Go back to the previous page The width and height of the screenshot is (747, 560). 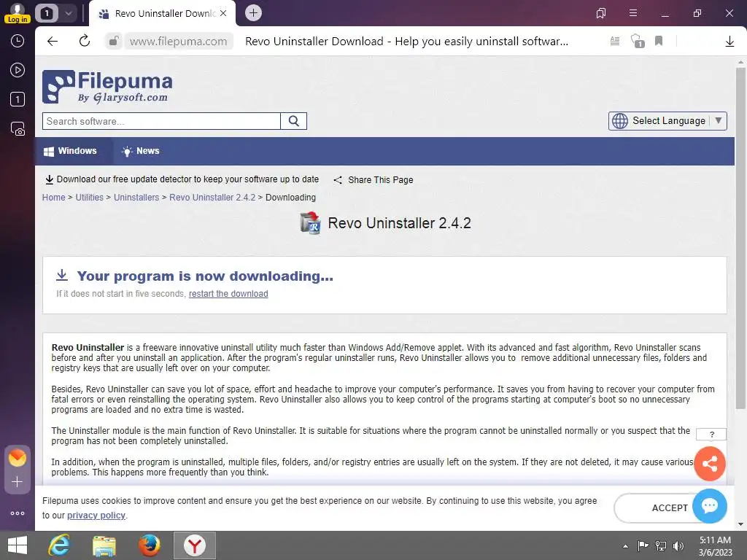53,42
